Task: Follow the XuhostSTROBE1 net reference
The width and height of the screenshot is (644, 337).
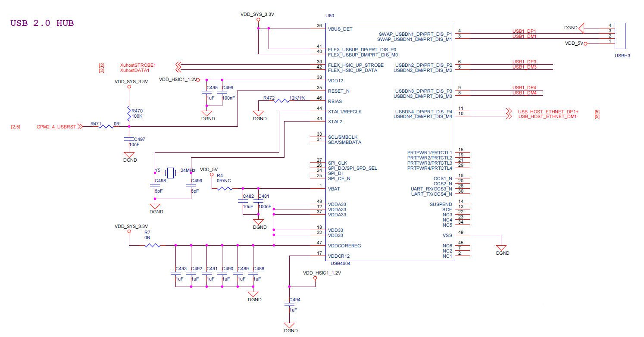Action: tap(138, 65)
